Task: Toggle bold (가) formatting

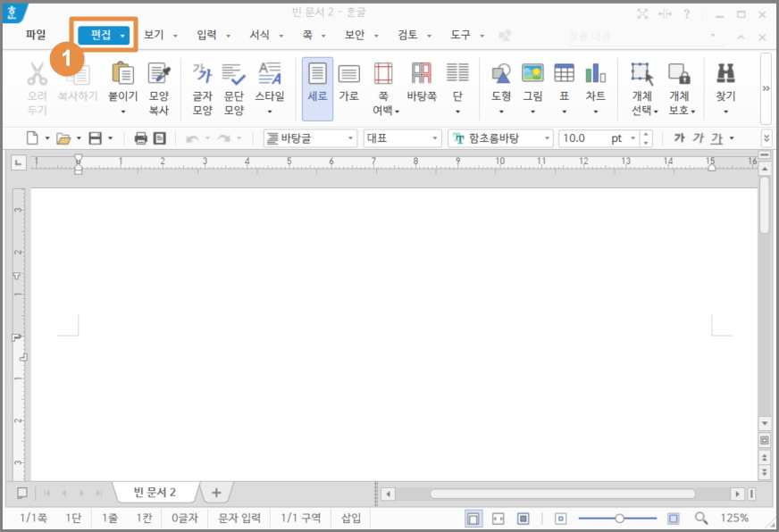Action: point(679,138)
